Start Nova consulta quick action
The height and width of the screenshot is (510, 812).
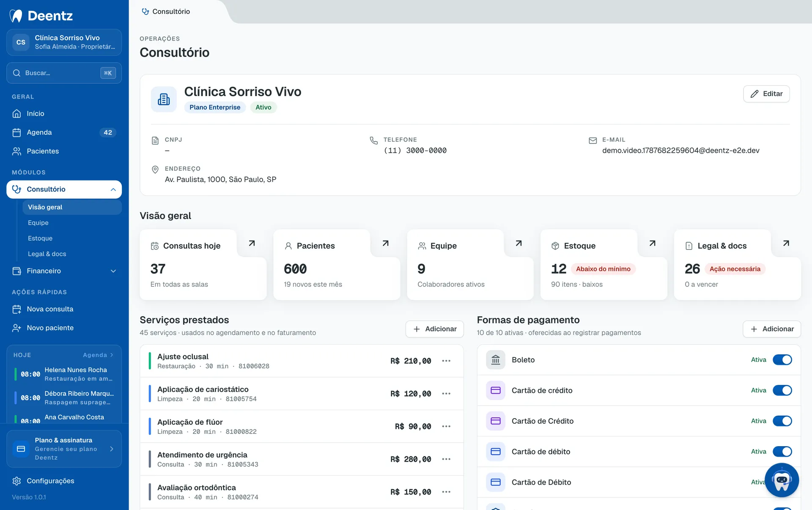pyautogui.click(x=64, y=309)
